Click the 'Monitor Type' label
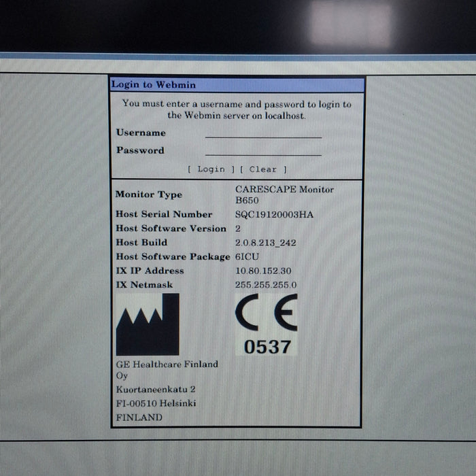The width and height of the screenshot is (476, 476). point(149,194)
